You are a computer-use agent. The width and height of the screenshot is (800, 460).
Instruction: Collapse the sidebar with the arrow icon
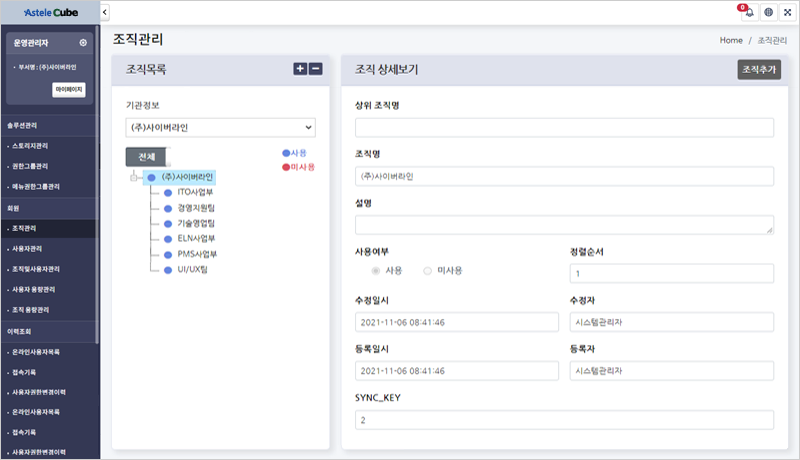click(x=105, y=11)
